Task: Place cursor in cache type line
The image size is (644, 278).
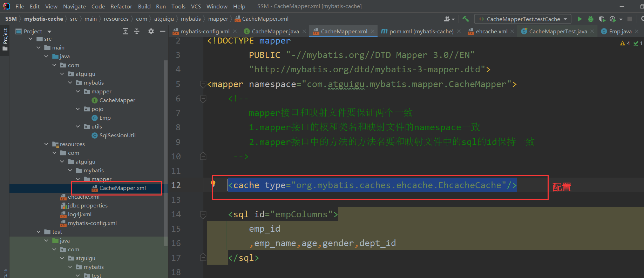Action: [x=372, y=185]
